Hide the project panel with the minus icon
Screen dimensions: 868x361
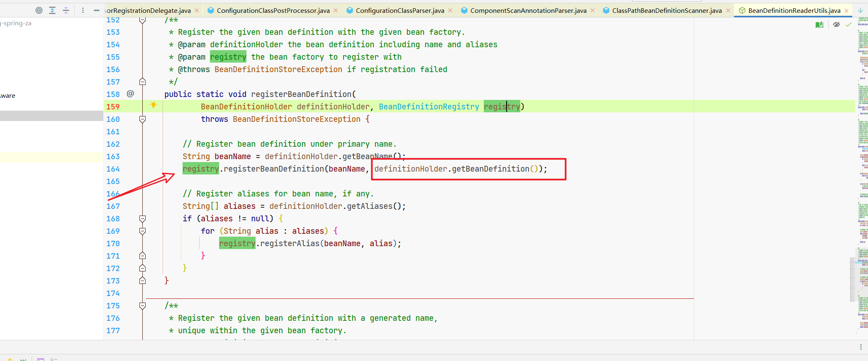[x=97, y=10]
